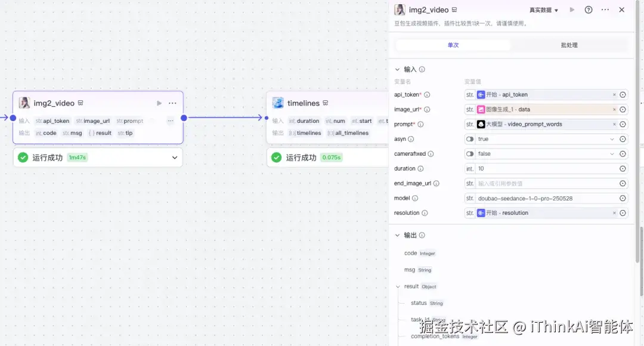
Task: Show info tooltip for 输入 section
Action: pyautogui.click(x=422, y=69)
